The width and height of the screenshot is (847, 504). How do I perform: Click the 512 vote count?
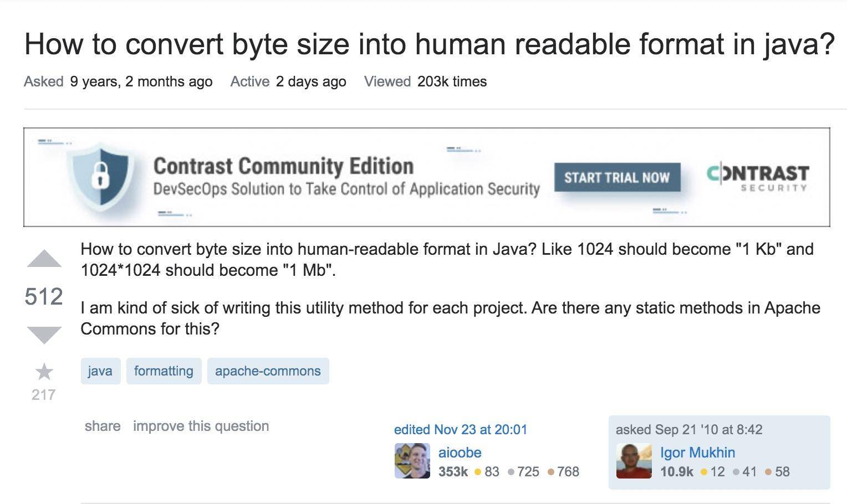pyautogui.click(x=44, y=297)
